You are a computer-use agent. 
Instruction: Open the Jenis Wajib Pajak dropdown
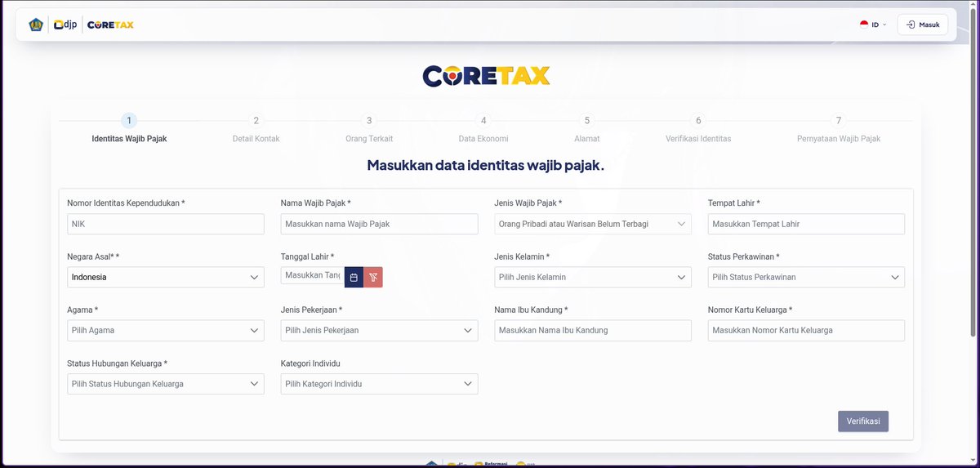click(x=593, y=224)
